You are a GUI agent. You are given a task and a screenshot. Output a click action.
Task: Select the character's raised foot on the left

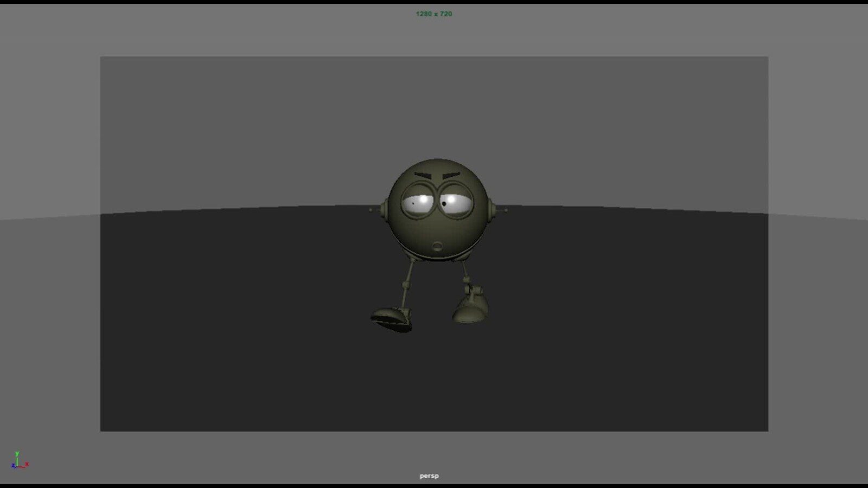click(392, 319)
